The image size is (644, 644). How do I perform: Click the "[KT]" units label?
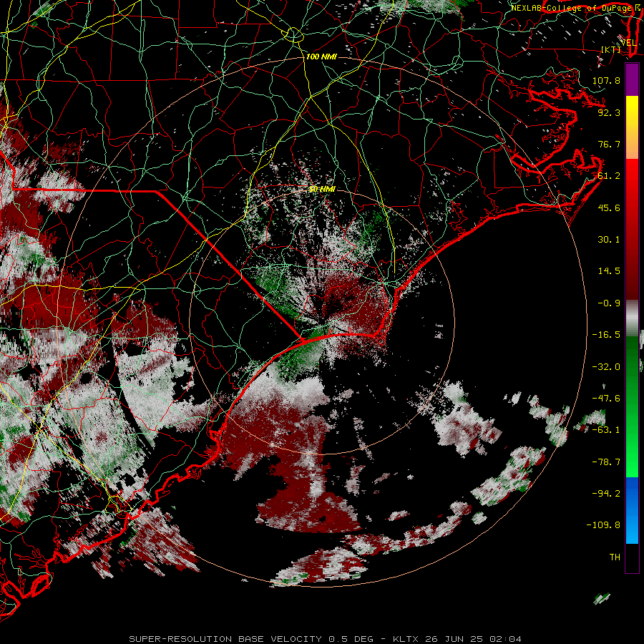(x=611, y=49)
